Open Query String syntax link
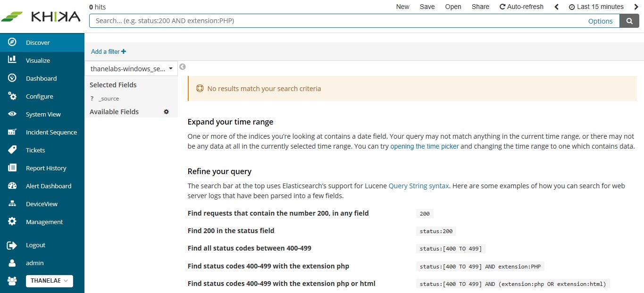 (x=418, y=186)
